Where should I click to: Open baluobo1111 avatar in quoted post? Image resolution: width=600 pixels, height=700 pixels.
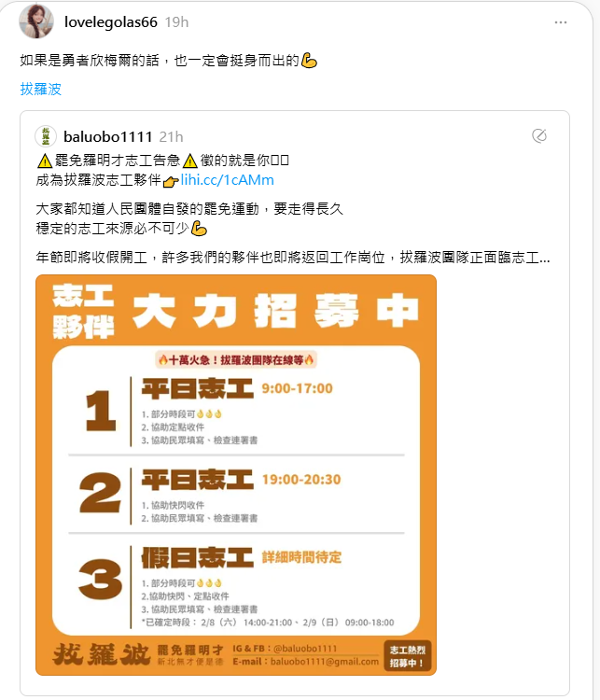(x=46, y=136)
